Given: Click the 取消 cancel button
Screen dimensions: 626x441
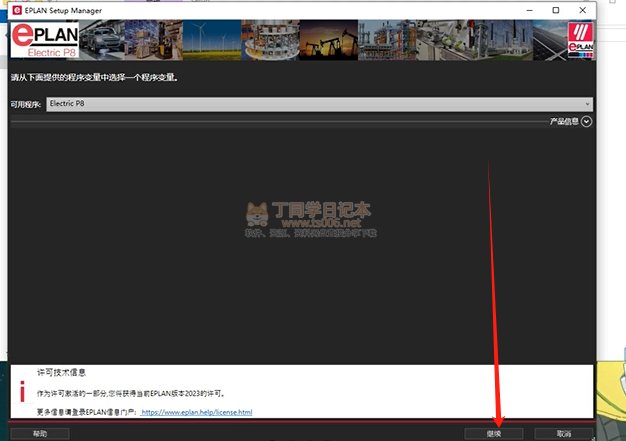Looking at the screenshot, I should pyautogui.click(x=563, y=434).
